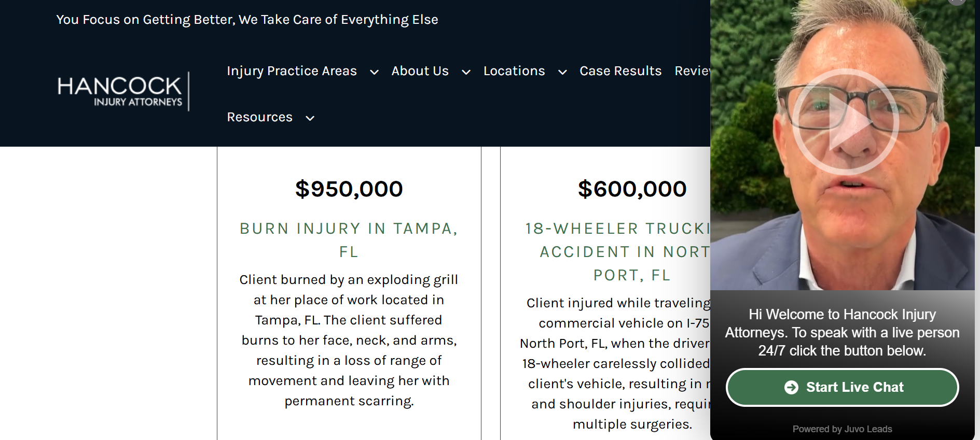Open the 18-Wheeler Trucking Accident case result
Viewport: 980px width, 440px height.
point(623,252)
